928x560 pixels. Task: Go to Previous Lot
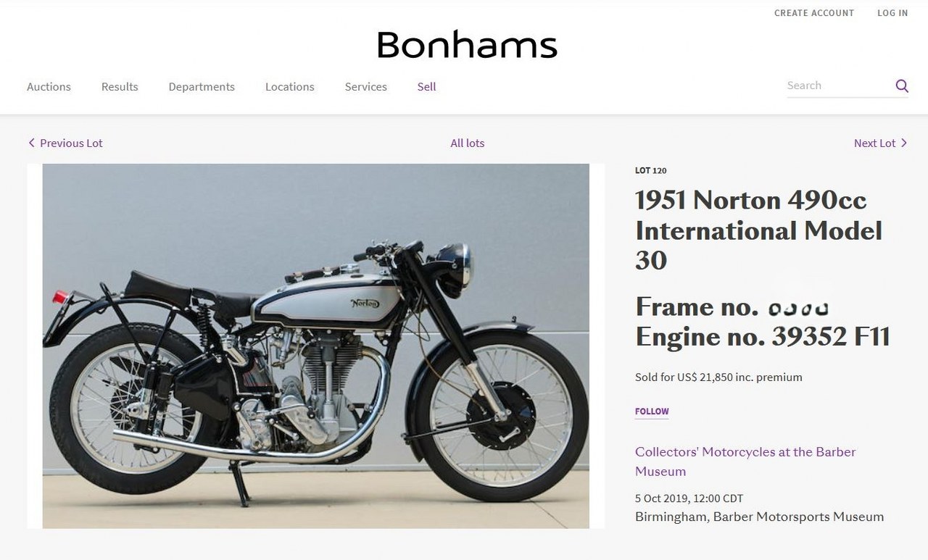[71, 143]
